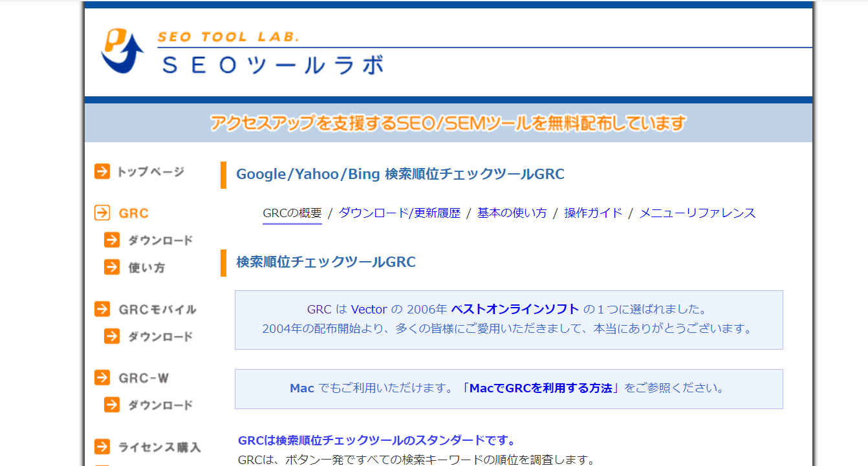Click arrow icon for ダウンロード under GRC-W

[112, 405]
